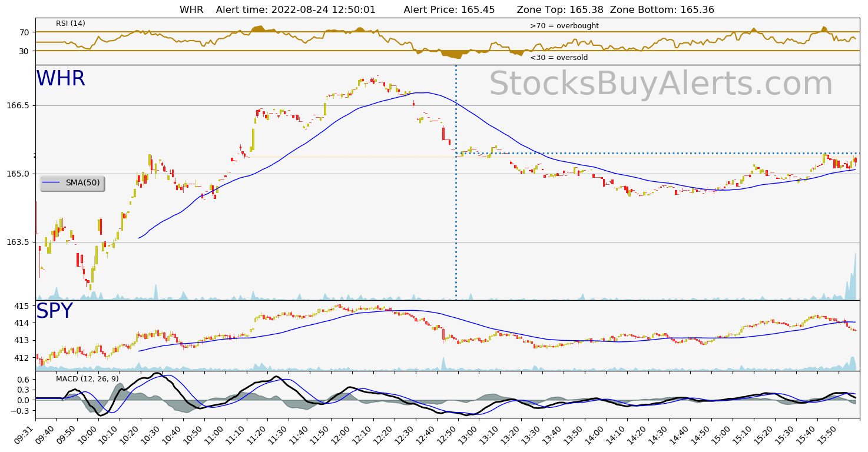
Task: Click the MACD (12, 26, 9) label
Action: click(x=87, y=378)
